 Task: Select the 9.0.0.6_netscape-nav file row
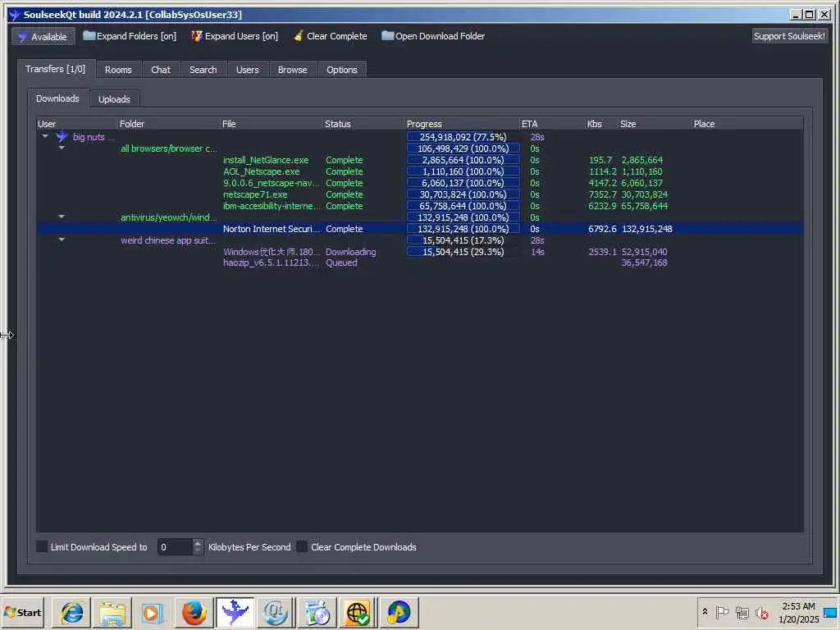(419, 183)
